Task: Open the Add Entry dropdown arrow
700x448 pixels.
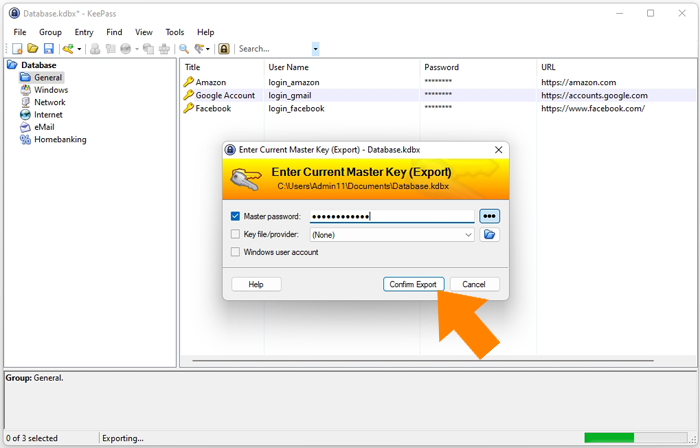Action: pyautogui.click(x=79, y=48)
